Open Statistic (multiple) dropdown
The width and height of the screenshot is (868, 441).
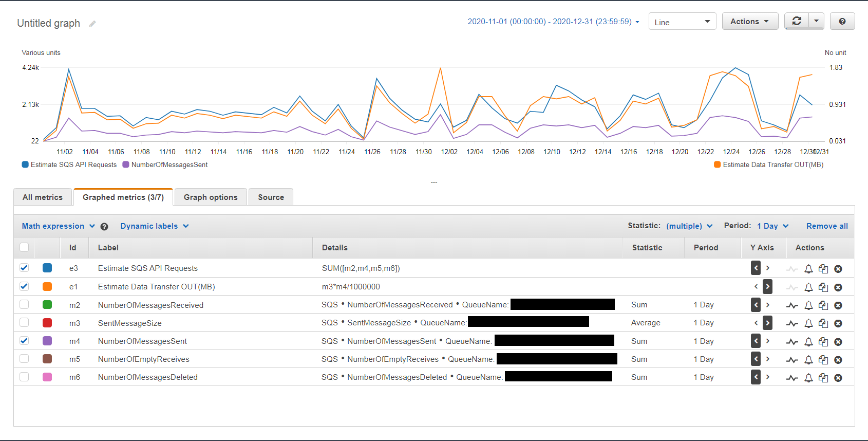(689, 226)
